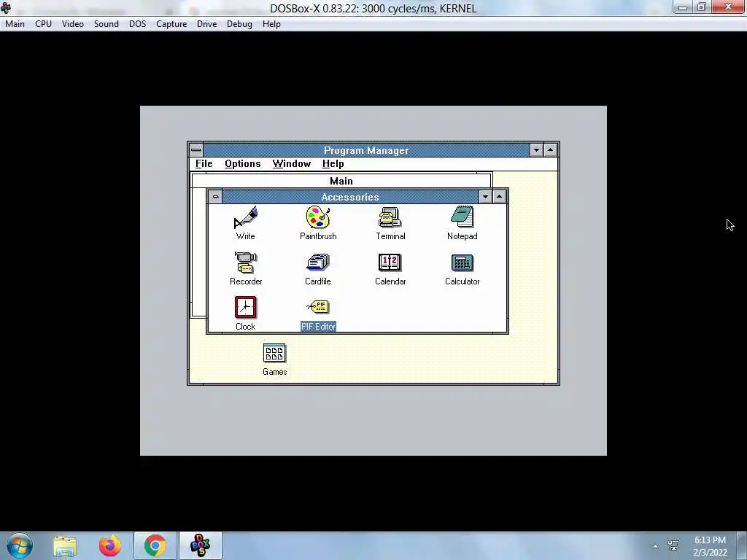This screenshot has height=560, width=747.
Task: Choose the Recorder camera icon
Action: click(246, 262)
